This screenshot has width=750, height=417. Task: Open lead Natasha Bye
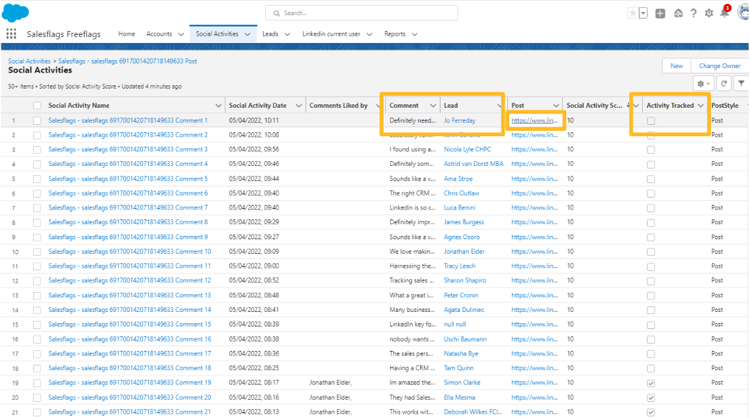point(461,354)
